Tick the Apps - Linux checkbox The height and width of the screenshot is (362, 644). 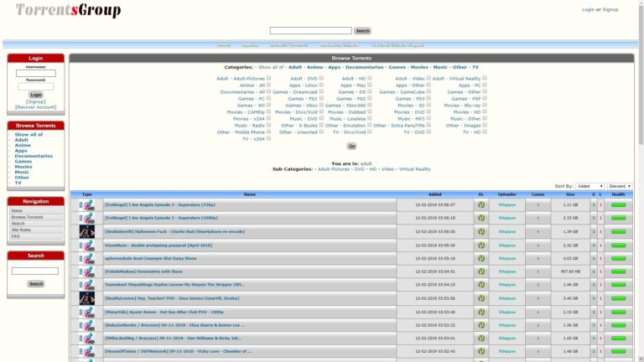[322, 85]
